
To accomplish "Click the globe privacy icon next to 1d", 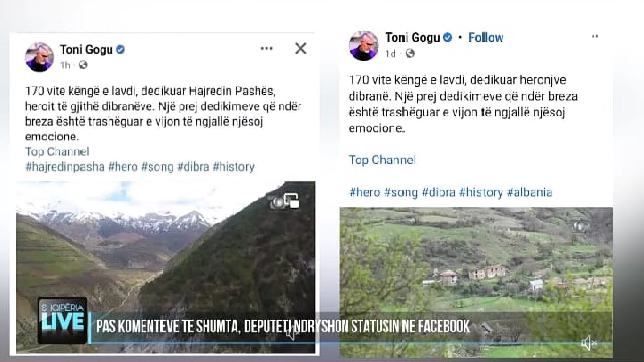I will tap(410, 53).
